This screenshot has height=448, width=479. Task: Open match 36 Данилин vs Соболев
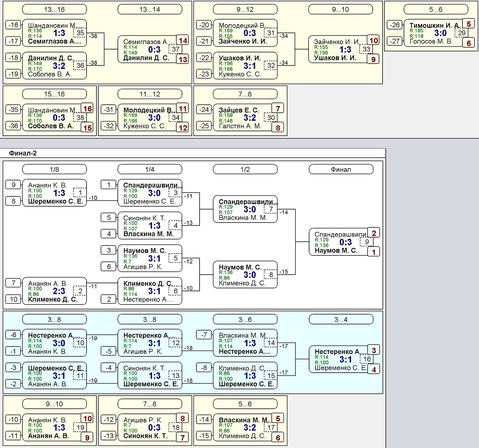click(54, 66)
